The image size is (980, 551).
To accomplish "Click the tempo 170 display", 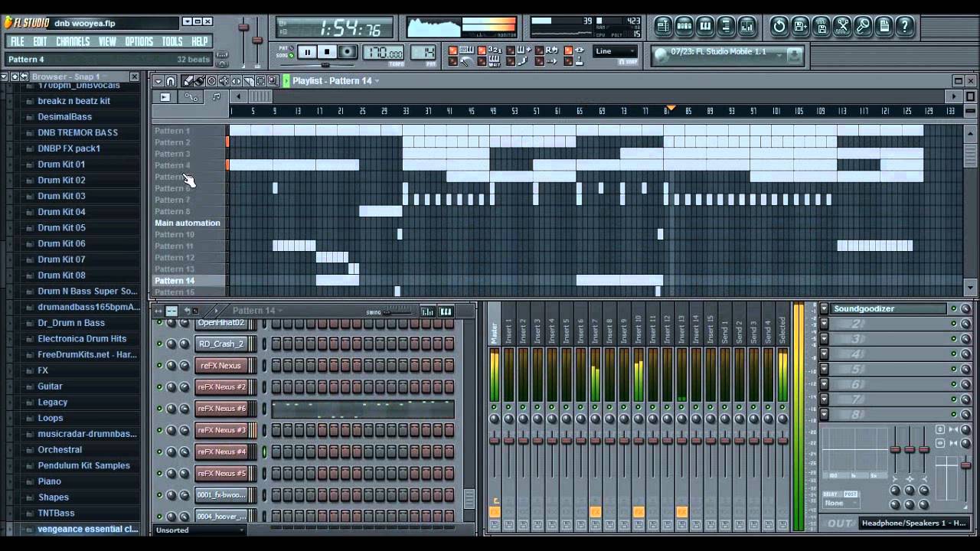I will pos(383,53).
